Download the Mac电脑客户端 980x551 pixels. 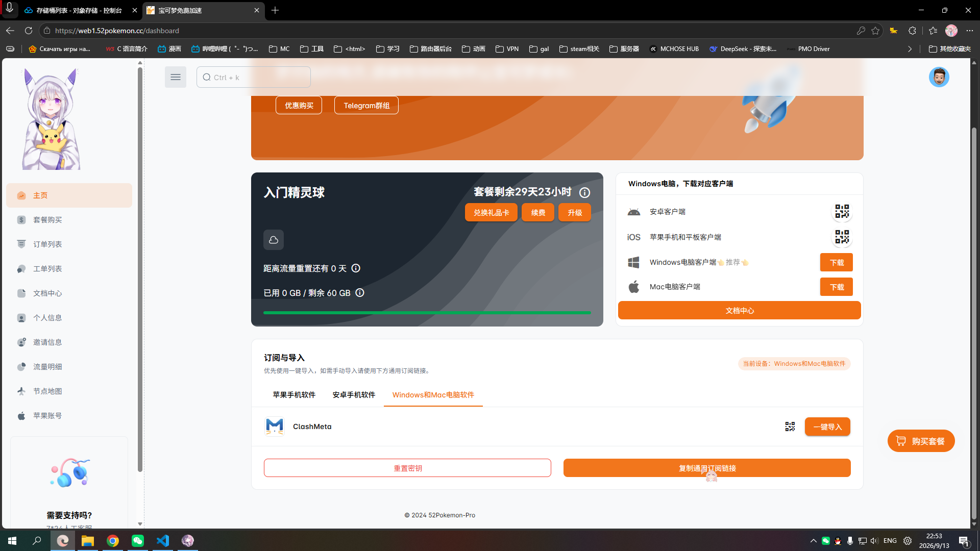click(837, 287)
